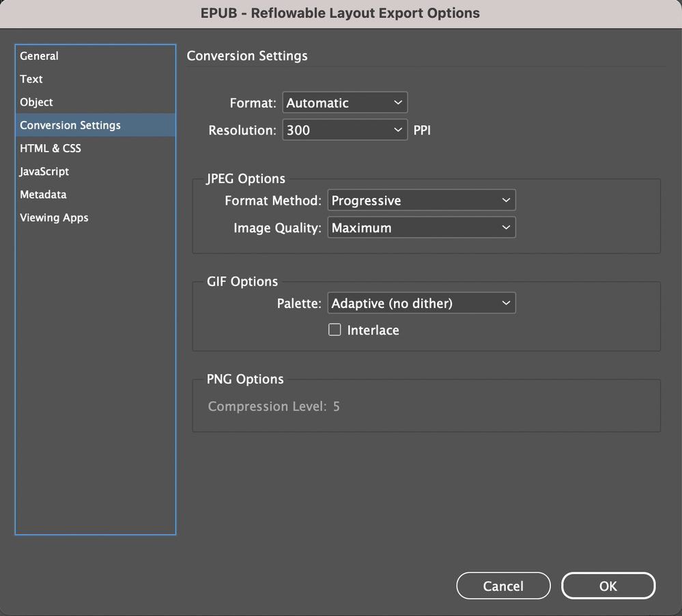Select Conversion Settings in the sidebar
Viewport: 682px width, 616px height.
[x=70, y=126]
